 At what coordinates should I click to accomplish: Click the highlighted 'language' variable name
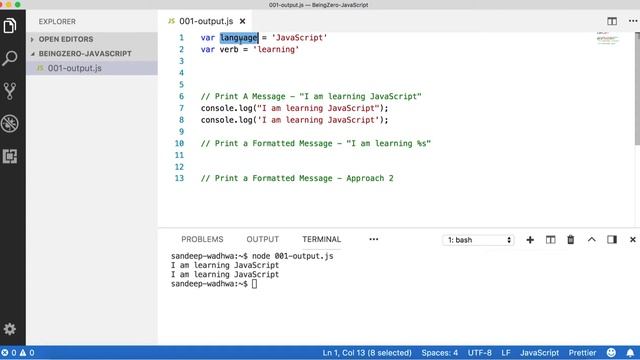tap(239, 38)
